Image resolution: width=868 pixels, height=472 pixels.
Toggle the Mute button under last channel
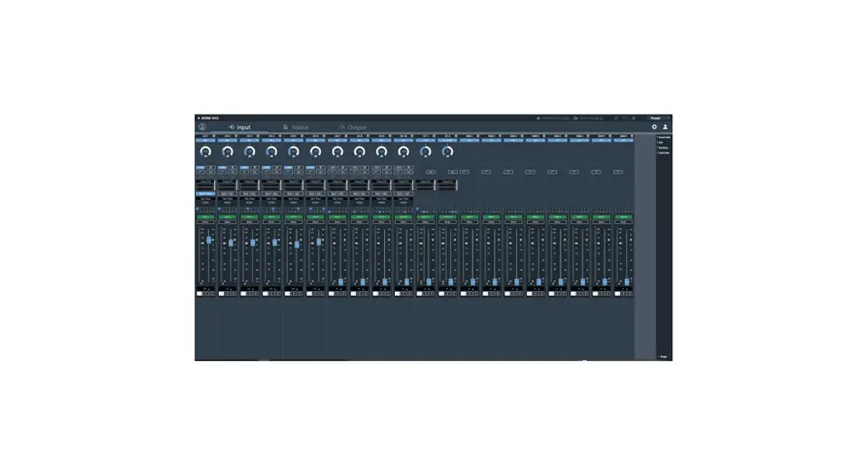pos(623,222)
